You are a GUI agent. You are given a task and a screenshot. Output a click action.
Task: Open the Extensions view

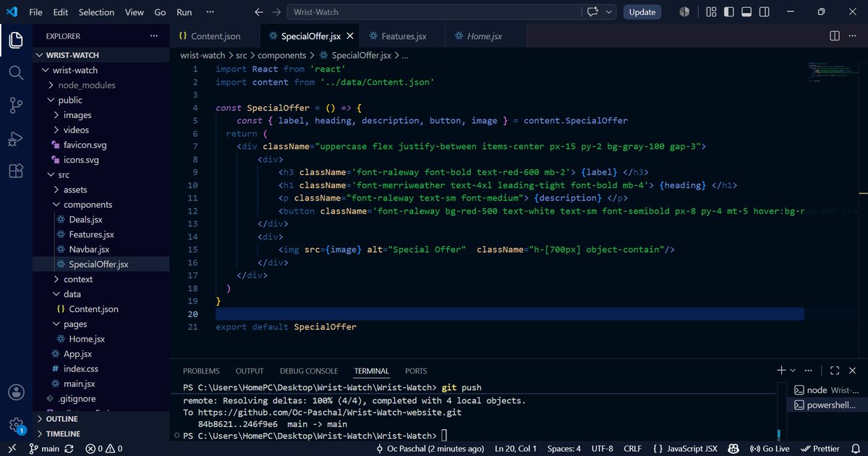(16, 171)
